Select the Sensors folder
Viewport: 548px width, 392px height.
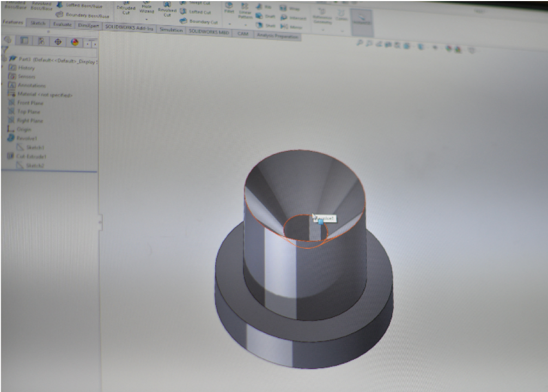click(x=22, y=76)
